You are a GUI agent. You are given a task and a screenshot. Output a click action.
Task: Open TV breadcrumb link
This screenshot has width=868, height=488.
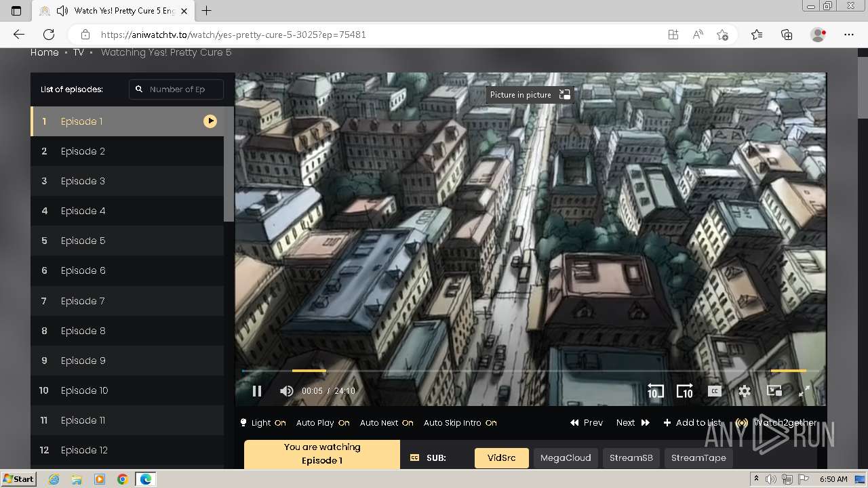[x=79, y=52]
